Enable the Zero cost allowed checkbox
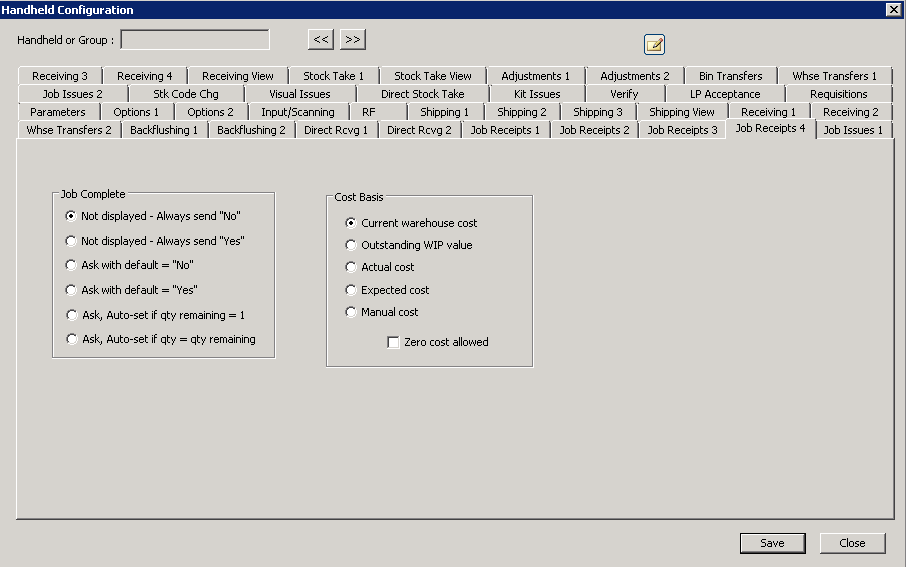This screenshot has height=567, width=906. point(393,342)
